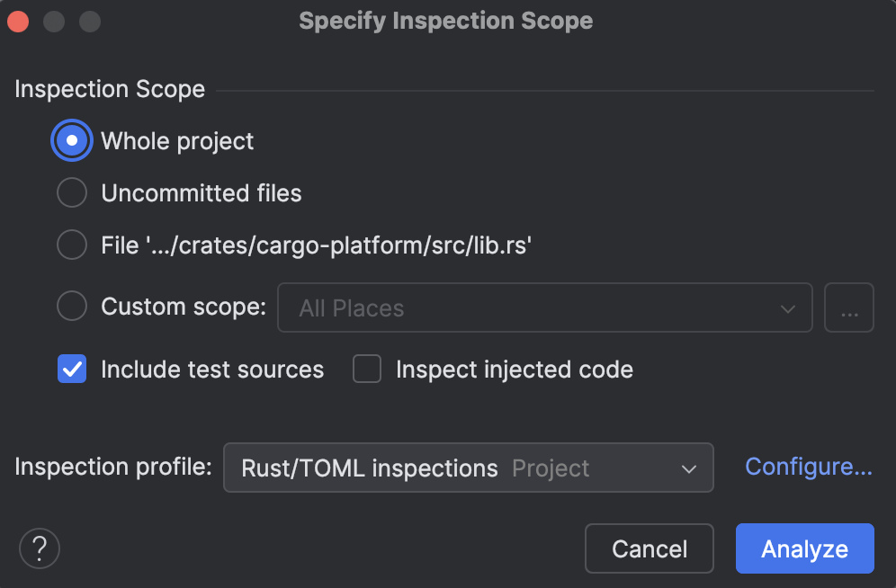Close the dialog with the red button
The height and width of the screenshot is (588, 896).
18,22
